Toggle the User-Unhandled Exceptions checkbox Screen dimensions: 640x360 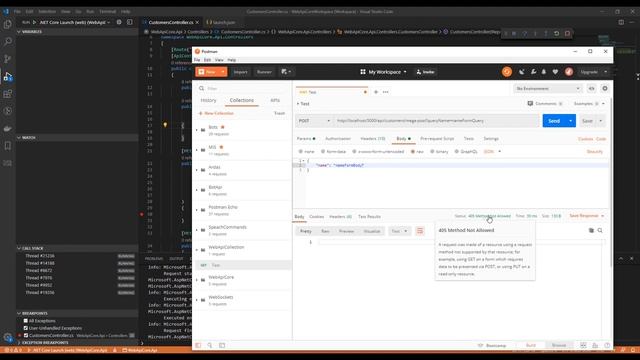click(26, 328)
